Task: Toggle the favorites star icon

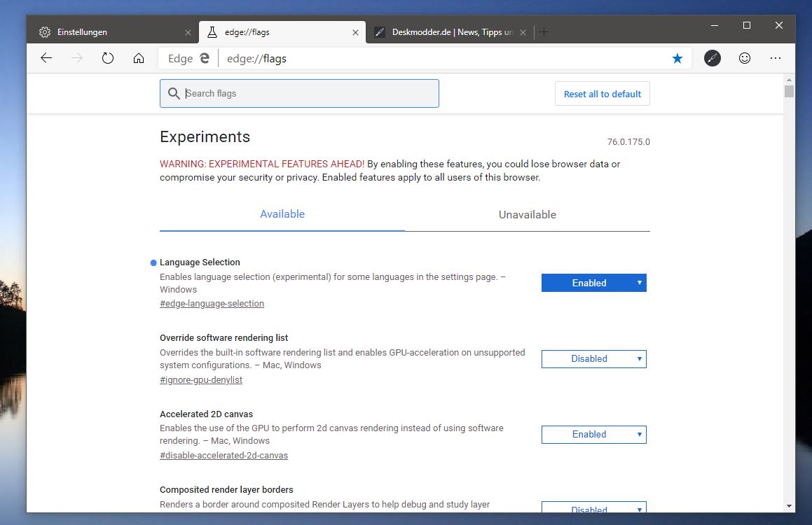Action: (677, 58)
